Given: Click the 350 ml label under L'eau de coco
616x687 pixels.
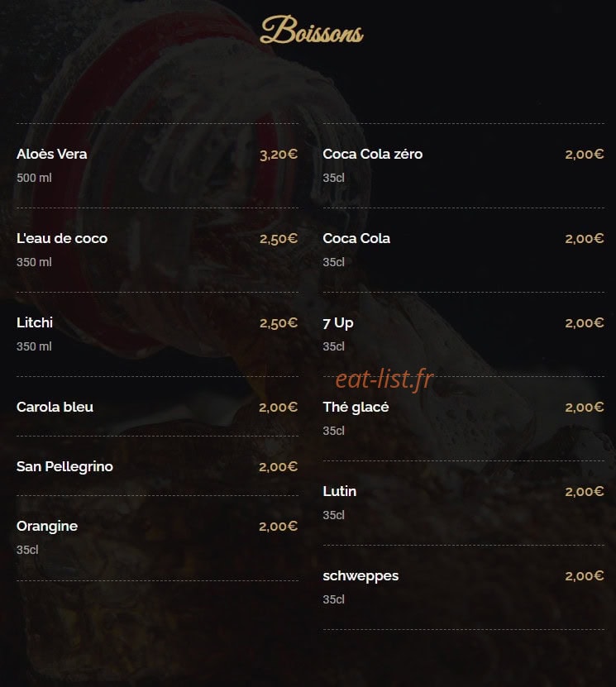Looking at the screenshot, I should point(34,262).
